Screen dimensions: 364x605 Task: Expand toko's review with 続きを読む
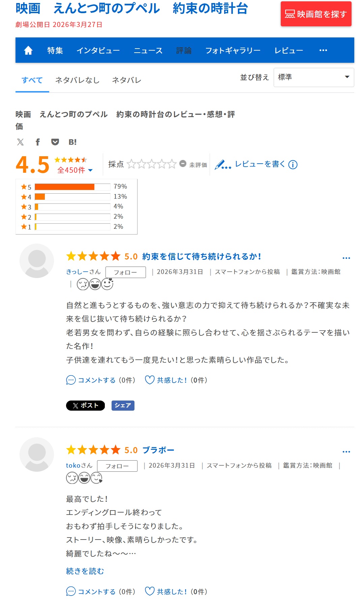click(85, 571)
